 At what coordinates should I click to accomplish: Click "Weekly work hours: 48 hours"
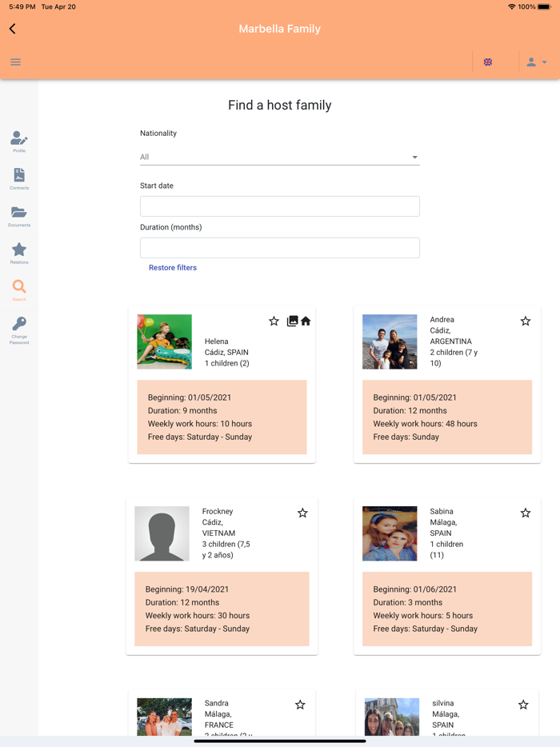[x=425, y=424]
